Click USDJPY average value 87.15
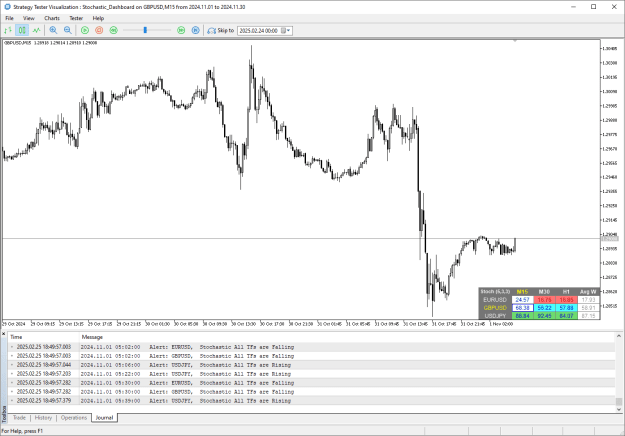Image resolution: width=625 pixels, height=436 pixels. point(588,316)
